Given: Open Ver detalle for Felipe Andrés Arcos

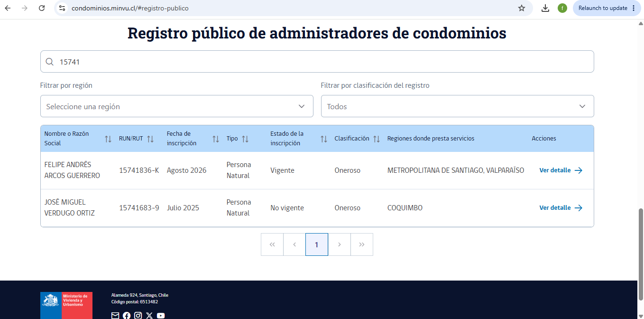Looking at the screenshot, I should click(x=561, y=170).
